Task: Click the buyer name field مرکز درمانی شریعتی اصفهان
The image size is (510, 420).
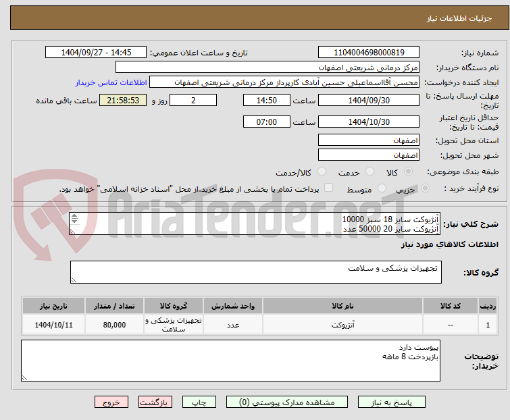Action: (267, 68)
